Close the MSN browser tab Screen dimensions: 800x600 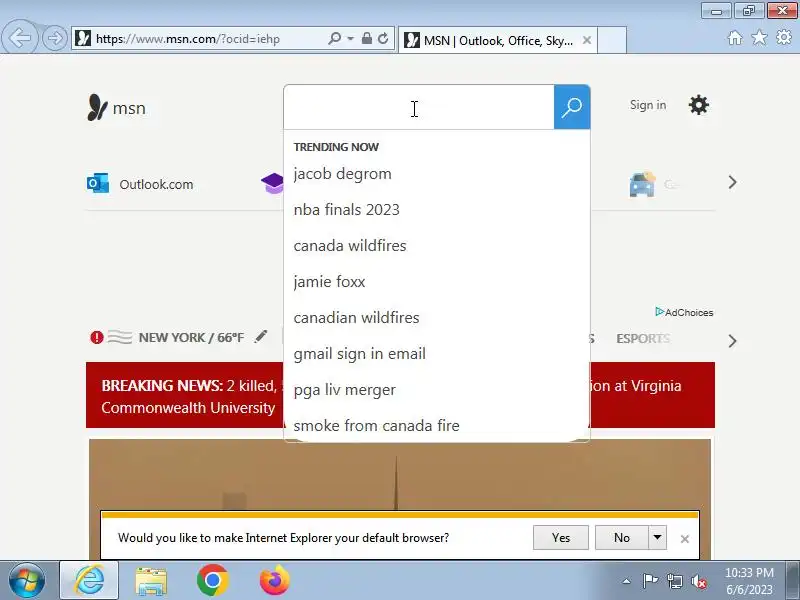pyautogui.click(x=587, y=40)
